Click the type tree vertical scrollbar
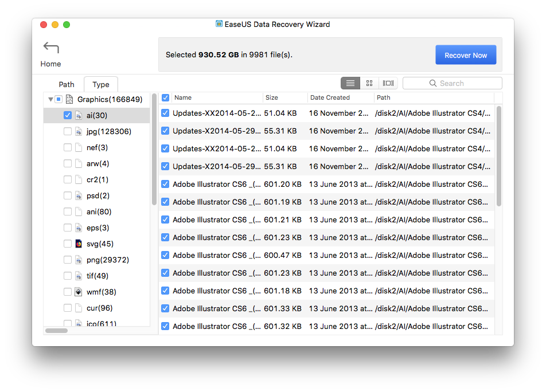The height and width of the screenshot is (392, 546). tap(154, 150)
